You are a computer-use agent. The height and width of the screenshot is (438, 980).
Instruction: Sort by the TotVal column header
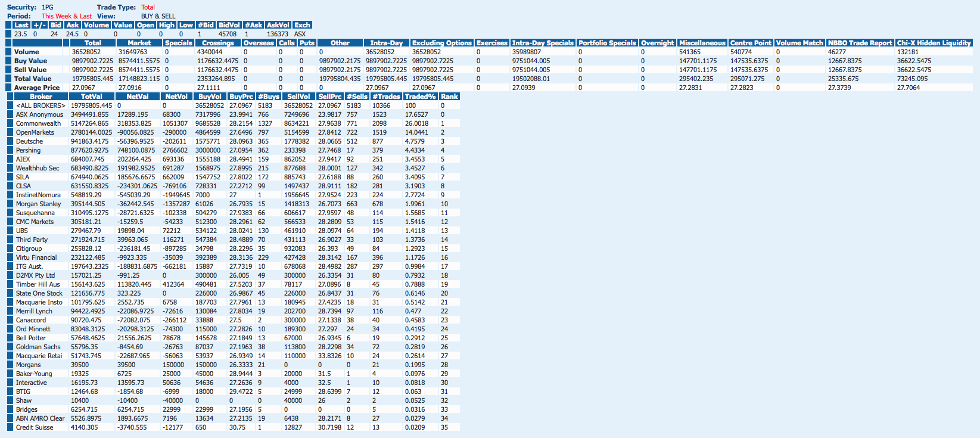click(x=92, y=97)
